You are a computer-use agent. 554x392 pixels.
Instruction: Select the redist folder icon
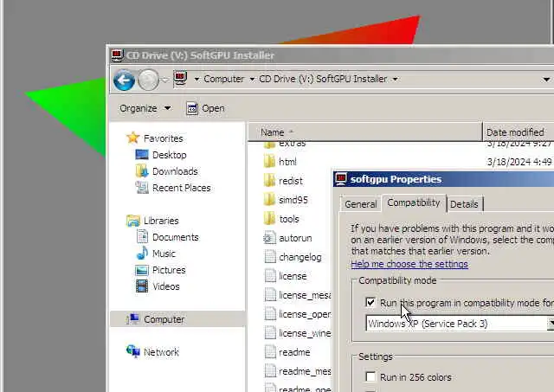click(x=269, y=181)
